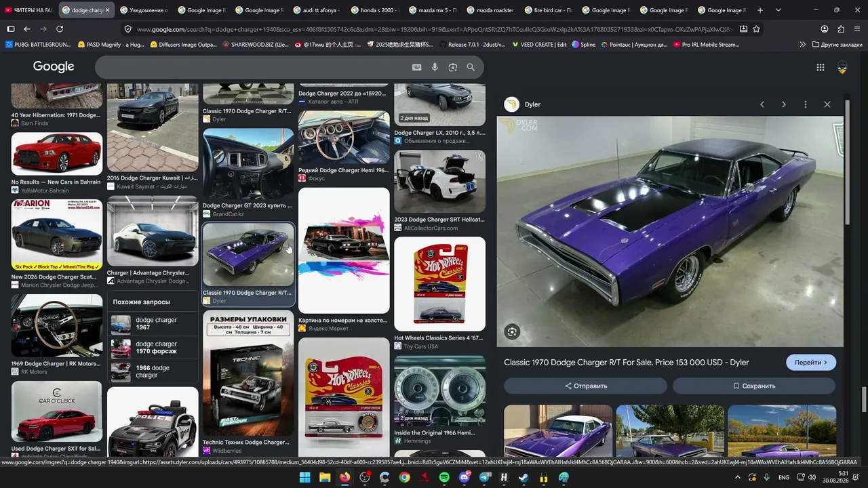
Task: Close the active 'dodge charger' tab
Action: [107, 10]
